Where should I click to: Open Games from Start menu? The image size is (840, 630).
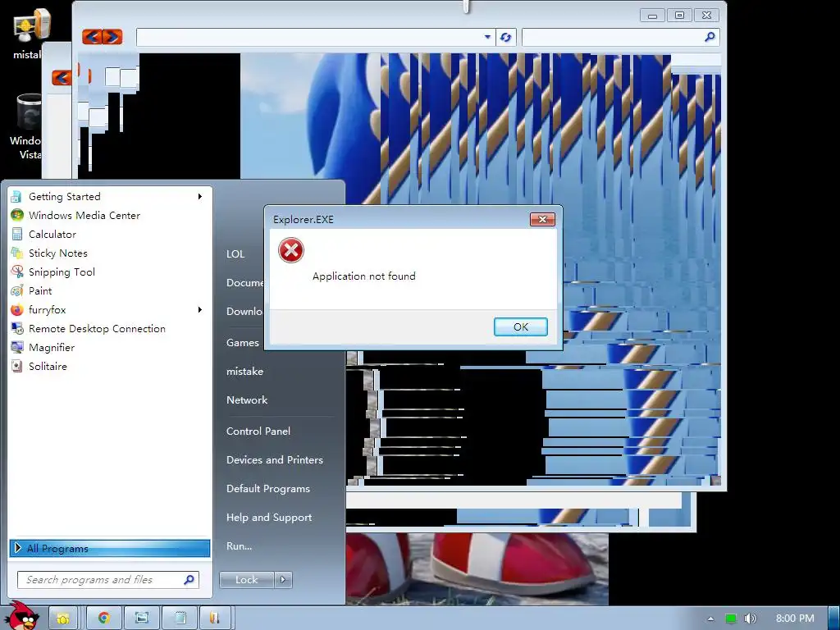(243, 343)
